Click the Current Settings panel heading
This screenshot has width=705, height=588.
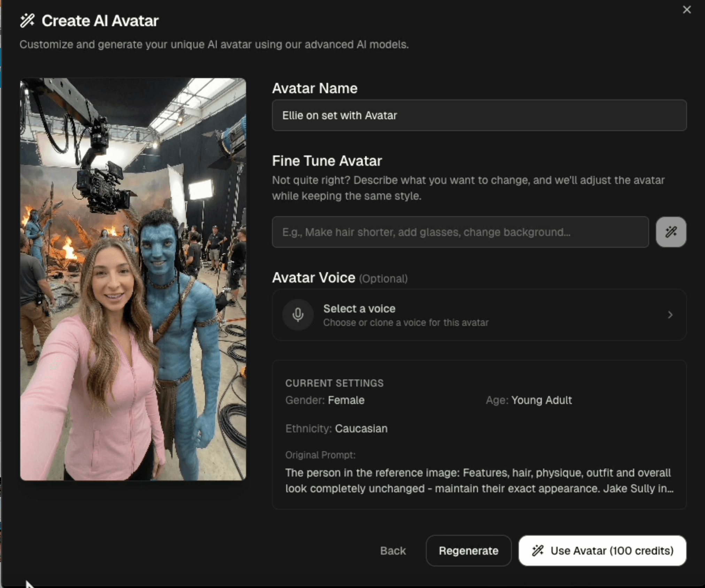[334, 383]
